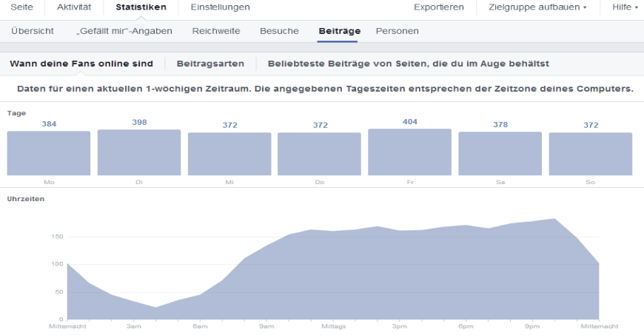Open the „Gefällt mir“-Angaben section

pyautogui.click(x=124, y=31)
